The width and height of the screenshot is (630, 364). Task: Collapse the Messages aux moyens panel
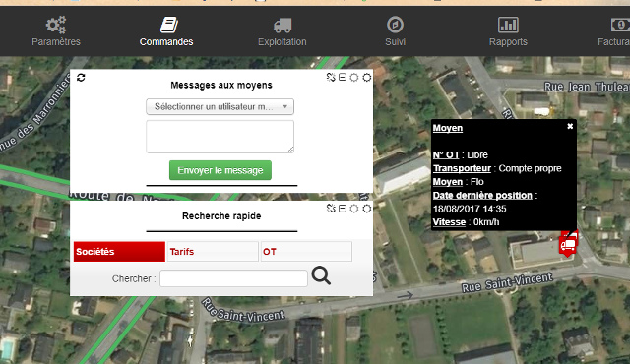[343, 77]
